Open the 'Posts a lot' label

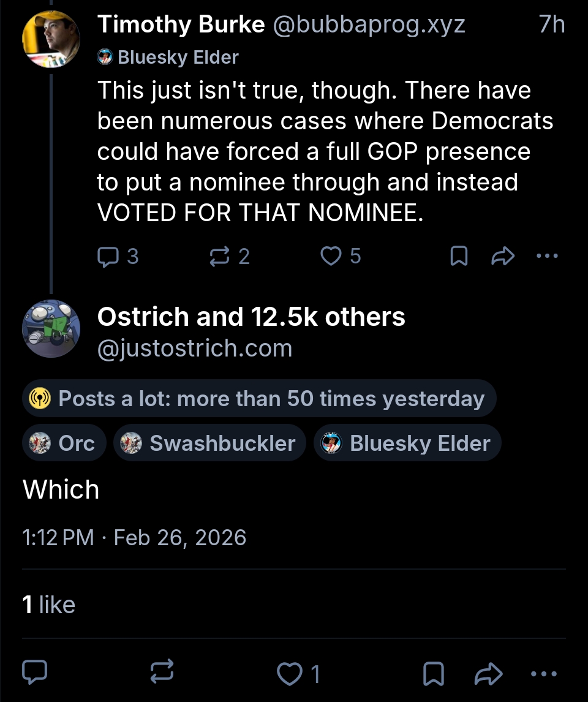pyautogui.click(x=259, y=399)
